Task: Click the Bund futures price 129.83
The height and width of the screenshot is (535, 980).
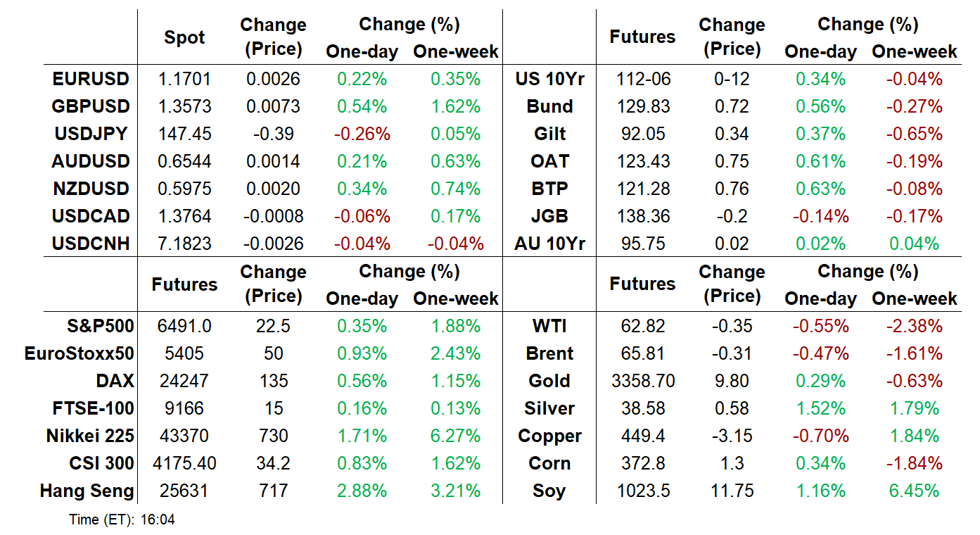Action: (x=642, y=106)
